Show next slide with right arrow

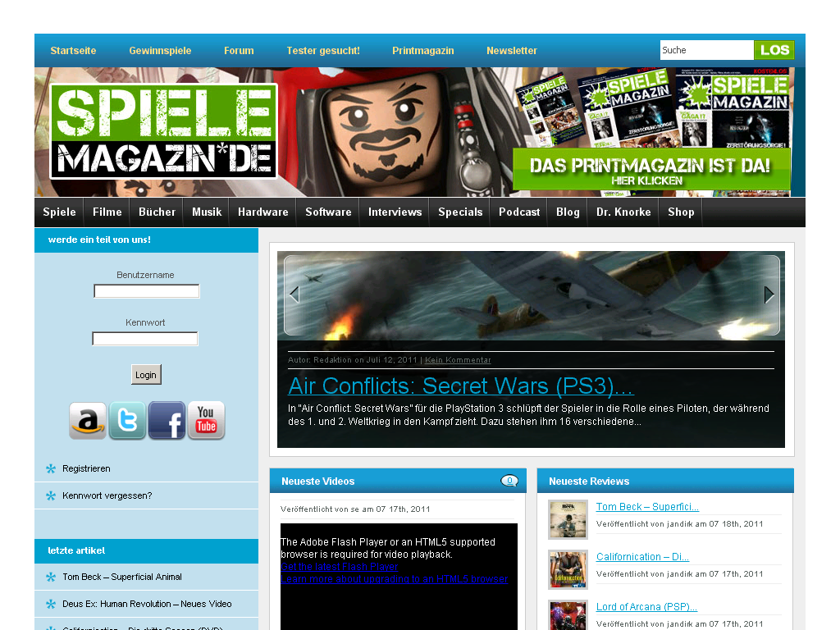point(769,294)
